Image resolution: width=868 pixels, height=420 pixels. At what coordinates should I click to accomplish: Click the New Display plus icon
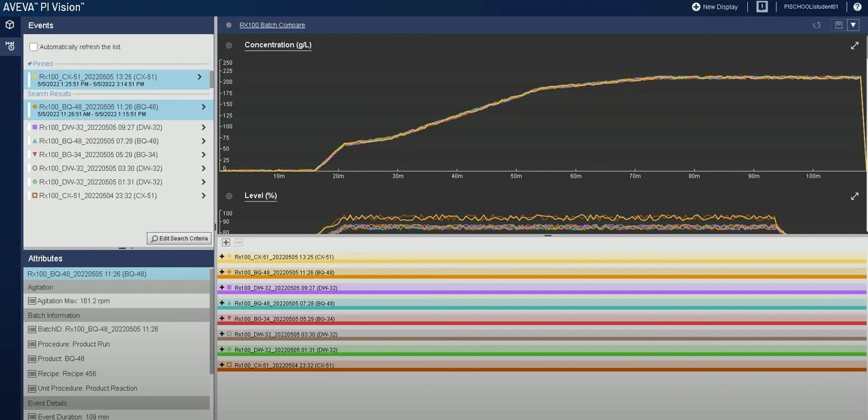[x=696, y=7]
